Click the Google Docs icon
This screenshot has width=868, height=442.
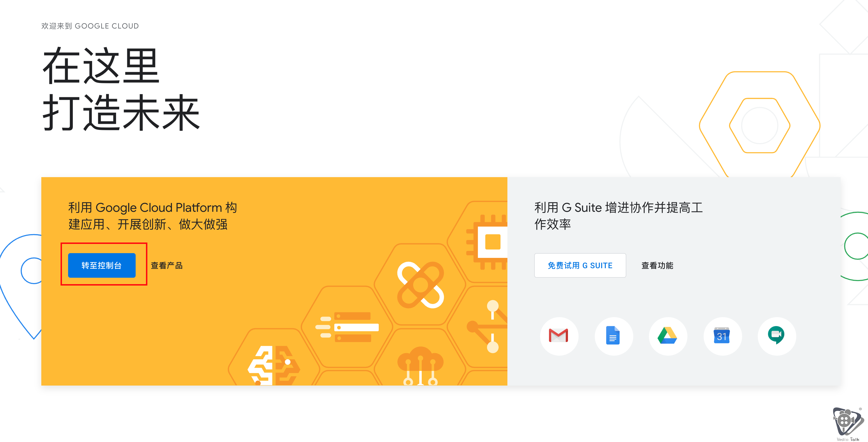[x=613, y=336]
